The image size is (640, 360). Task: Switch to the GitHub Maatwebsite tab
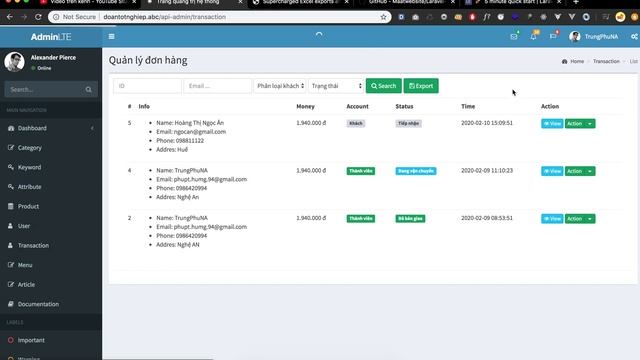tap(406, 2)
